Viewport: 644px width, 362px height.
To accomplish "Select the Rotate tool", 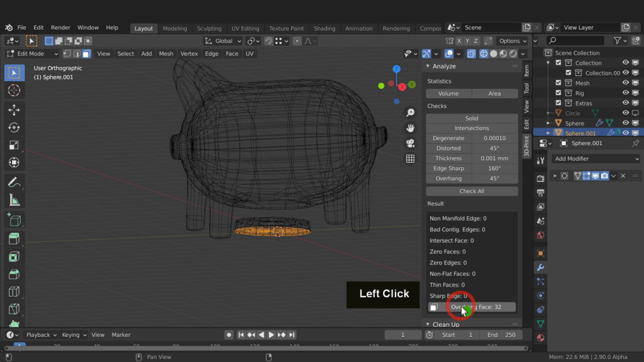I will [x=14, y=128].
